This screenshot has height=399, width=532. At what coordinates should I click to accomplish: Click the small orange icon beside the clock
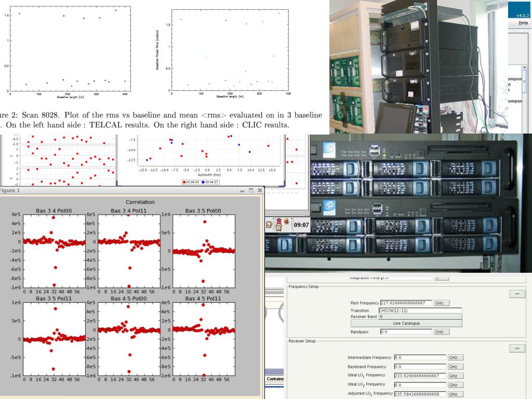[x=286, y=221]
